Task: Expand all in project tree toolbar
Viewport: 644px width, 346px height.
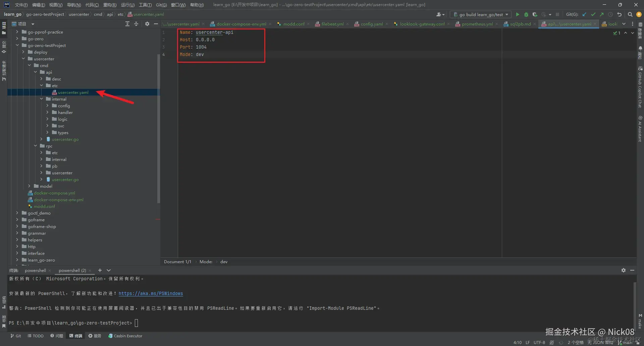Action: (x=127, y=24)
